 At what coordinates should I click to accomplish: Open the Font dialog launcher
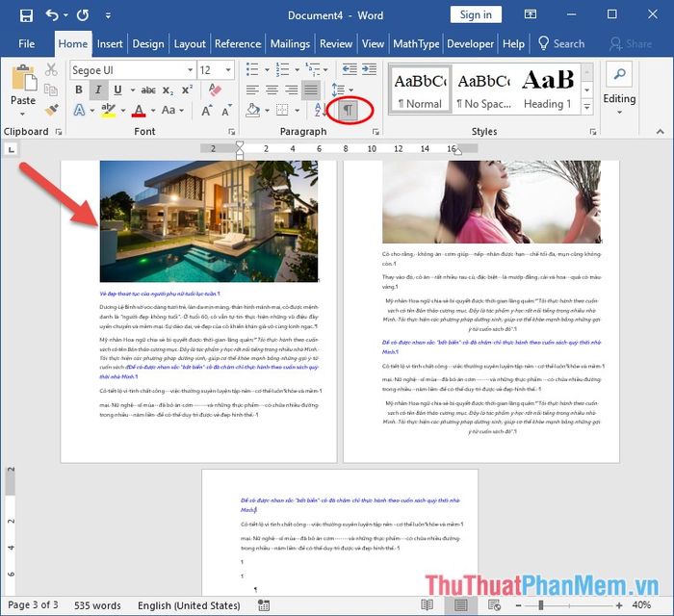(x=232, y=132)
